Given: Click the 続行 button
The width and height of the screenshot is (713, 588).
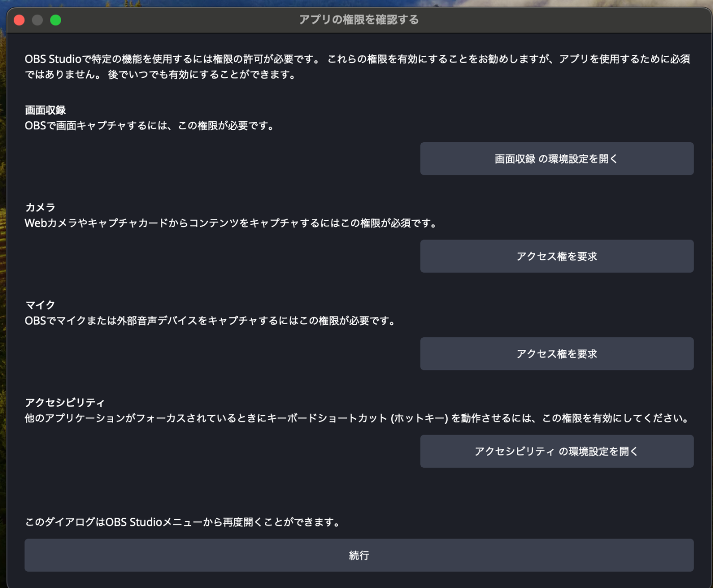Looking at the screenshot, I should tap(359, 555).
